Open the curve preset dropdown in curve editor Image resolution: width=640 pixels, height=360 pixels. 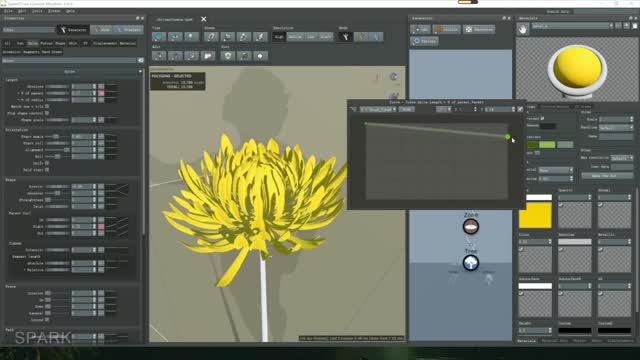(378, 109)
